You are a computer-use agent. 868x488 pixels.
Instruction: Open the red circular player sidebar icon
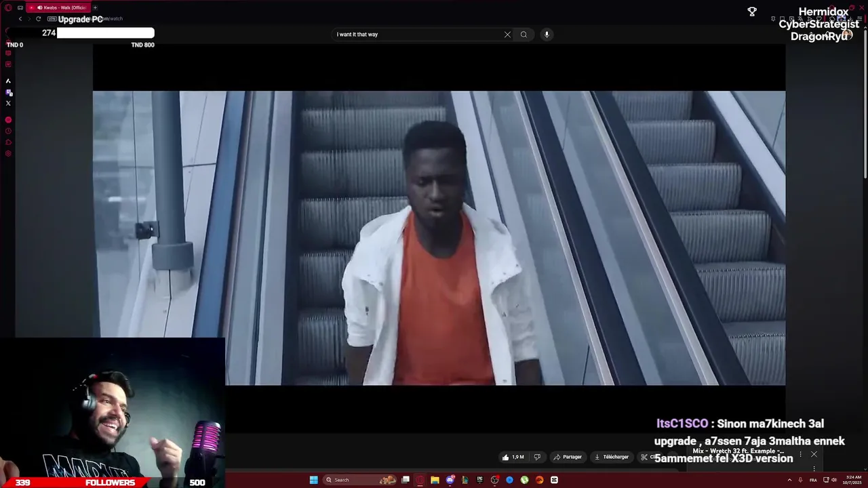8,120
